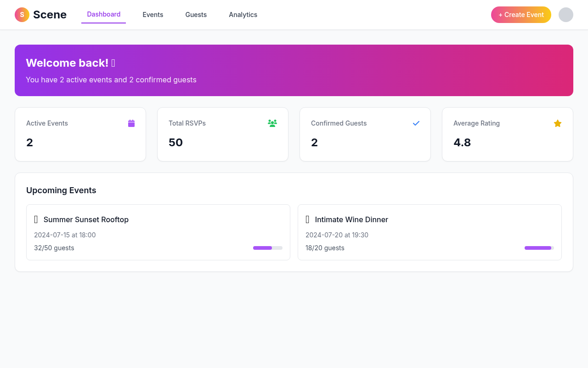Click the Intimate Wine Dinner event icon

point(308,219)
